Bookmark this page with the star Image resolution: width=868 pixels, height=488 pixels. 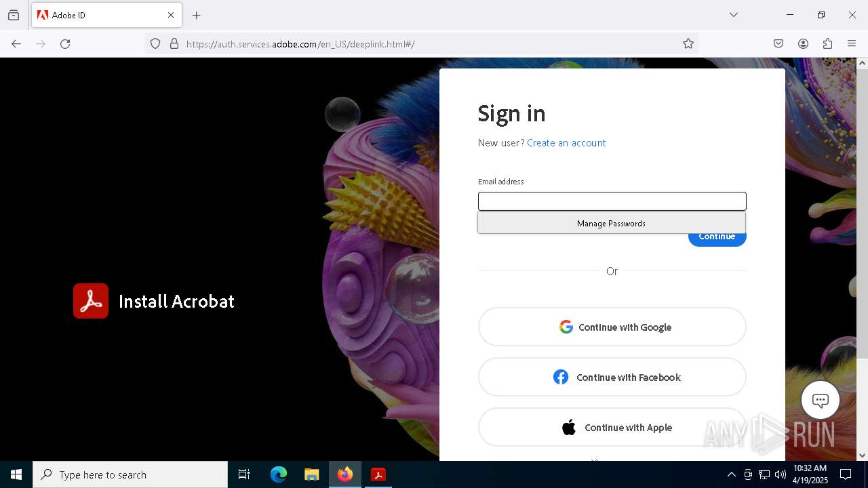point(688,44)
